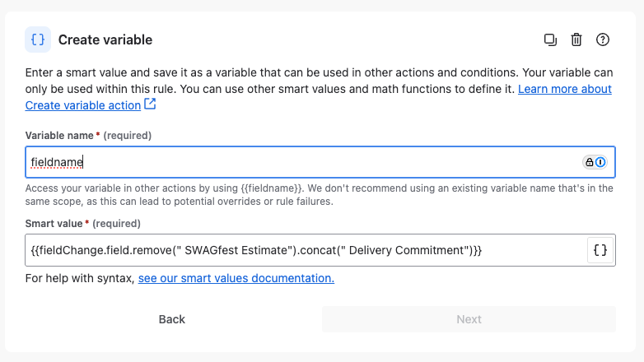Open help with question mark icon
Screen dimensions: 644x362
pyautogui.click(x=603, y=39)
